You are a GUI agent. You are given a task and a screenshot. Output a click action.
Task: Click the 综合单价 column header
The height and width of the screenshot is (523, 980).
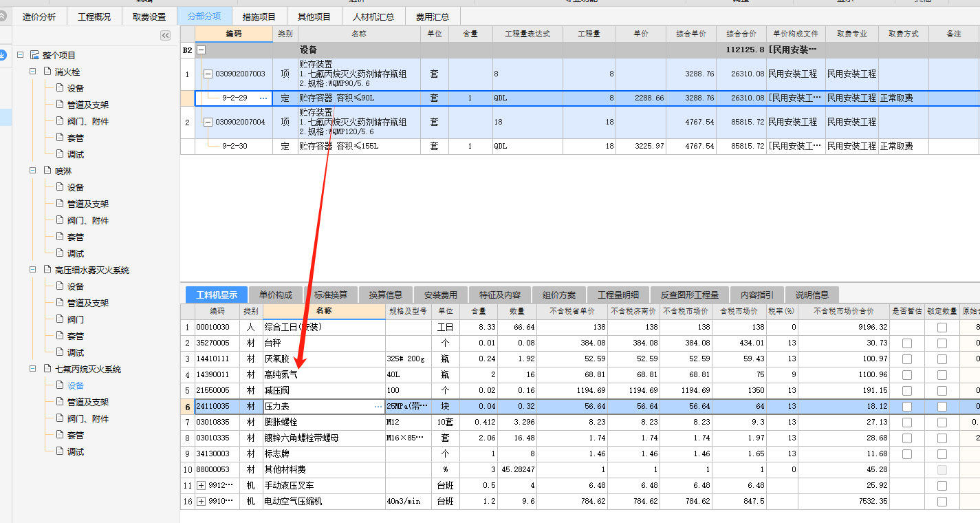[691, 34]
